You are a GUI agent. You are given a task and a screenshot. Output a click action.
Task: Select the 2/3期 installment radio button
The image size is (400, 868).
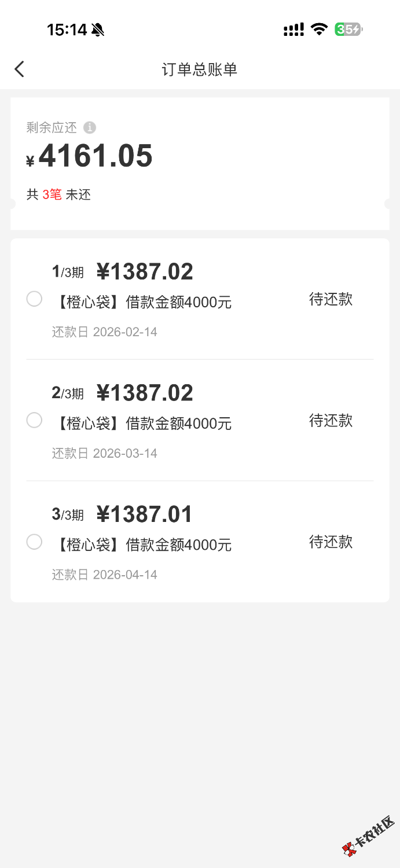pos(34,420)
